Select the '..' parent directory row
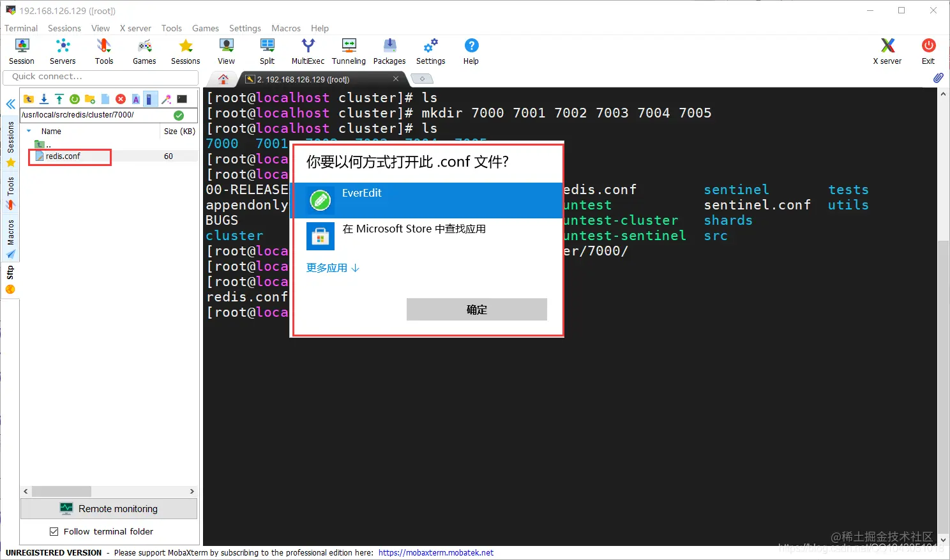The width and height of the screenshot is (950, 560). coord(43,144)
